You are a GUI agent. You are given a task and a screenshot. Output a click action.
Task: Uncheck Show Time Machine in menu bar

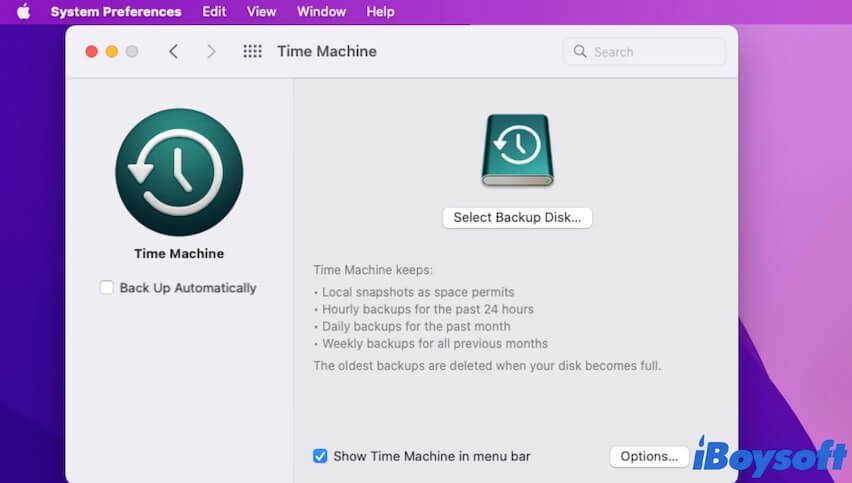(x=320, y=456)
